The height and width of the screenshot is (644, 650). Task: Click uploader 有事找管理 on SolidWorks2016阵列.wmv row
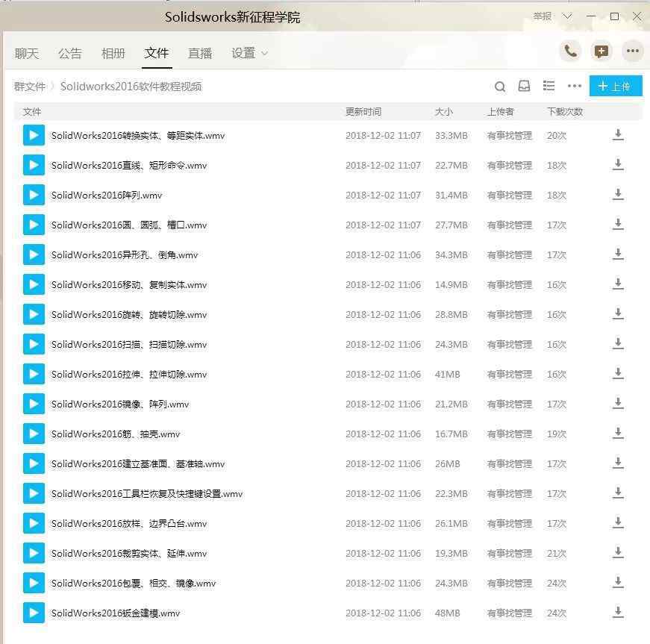pos(510,196)
